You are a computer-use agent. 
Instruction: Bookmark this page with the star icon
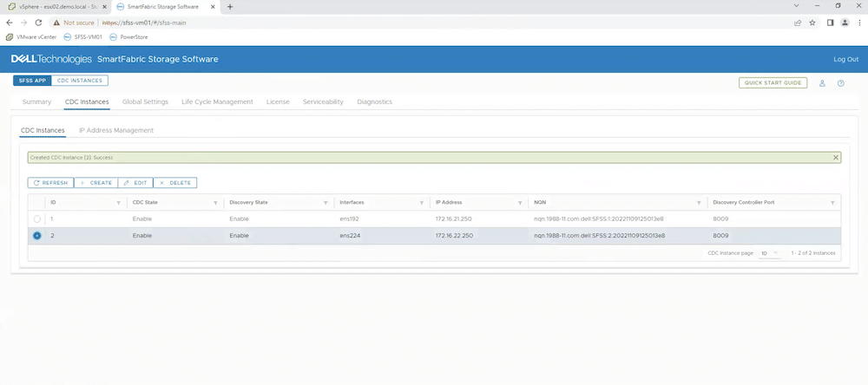tap(812, 23)
